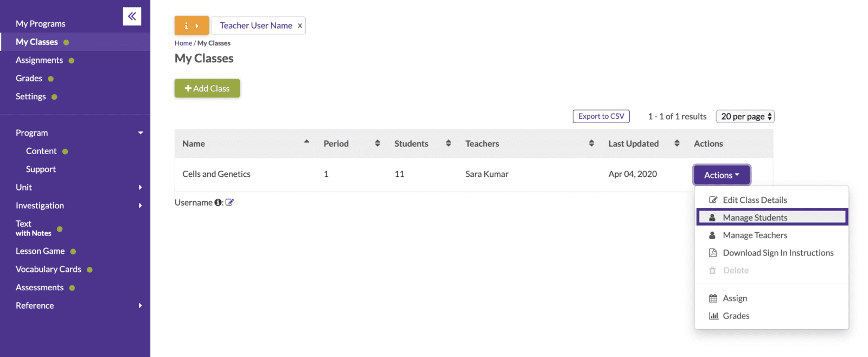Click the green Add Class button
The height and width of the screenshot is (357, 868).
[x=207, y=88]
